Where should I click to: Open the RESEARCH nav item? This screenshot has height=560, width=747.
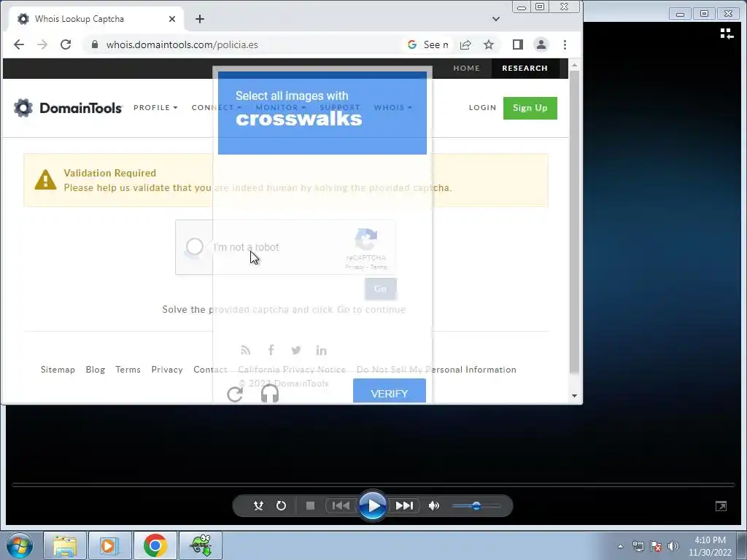point(525,68)
